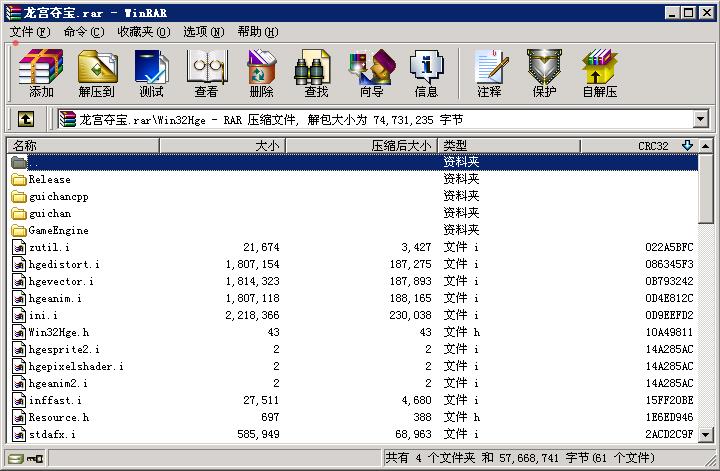
Task: Open the Find (查找) binoculars icon
Action: coord(316,74)
